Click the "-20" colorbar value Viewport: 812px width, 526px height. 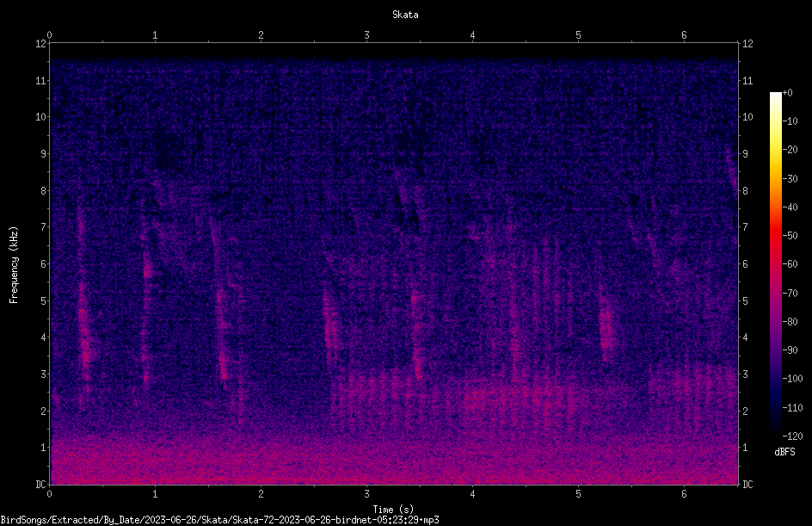(x=790, y=150)
